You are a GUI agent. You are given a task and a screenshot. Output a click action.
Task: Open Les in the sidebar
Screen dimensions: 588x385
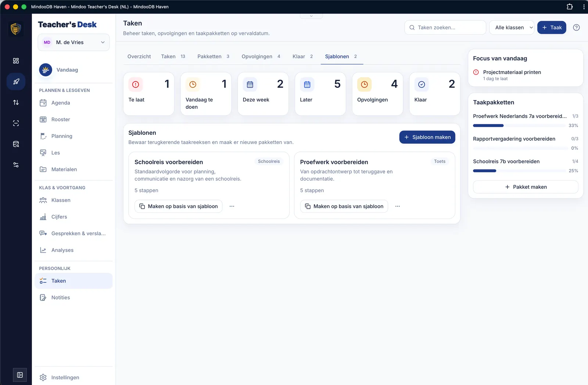73,153
